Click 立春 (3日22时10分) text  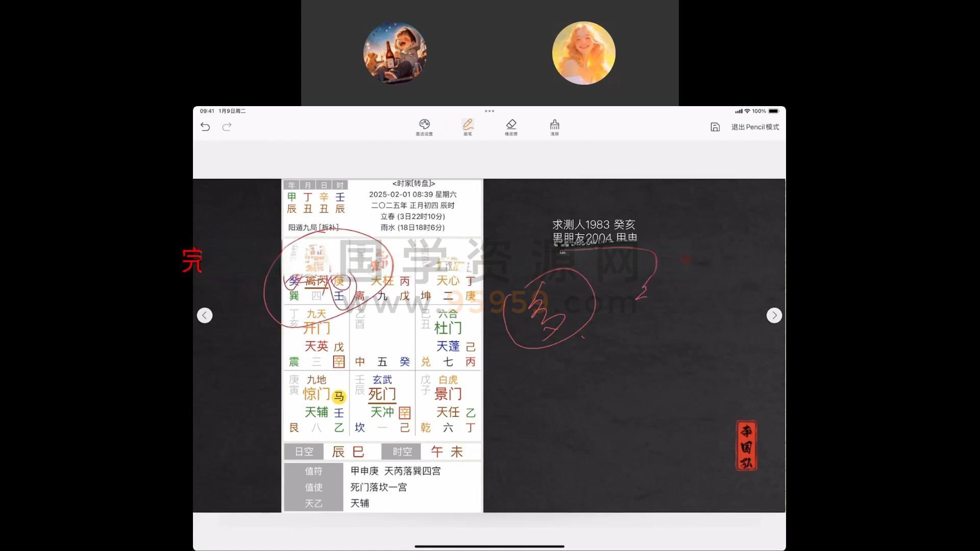coord(412,216)
